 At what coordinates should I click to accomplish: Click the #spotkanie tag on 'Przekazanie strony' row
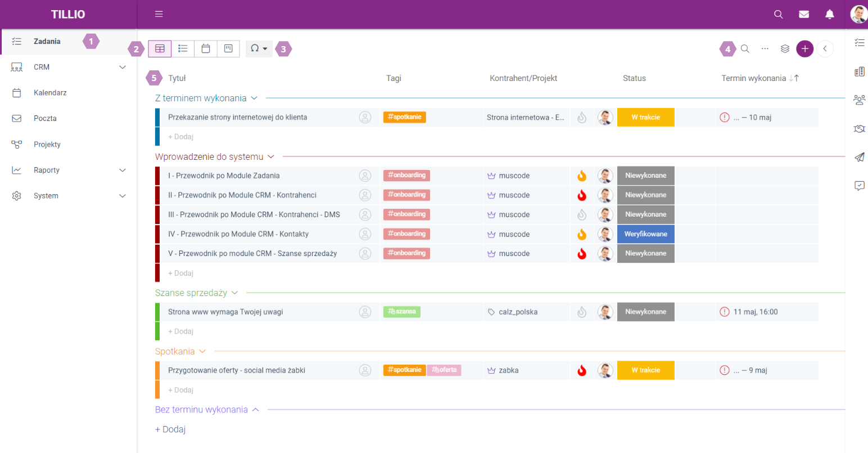coord(405,117)
